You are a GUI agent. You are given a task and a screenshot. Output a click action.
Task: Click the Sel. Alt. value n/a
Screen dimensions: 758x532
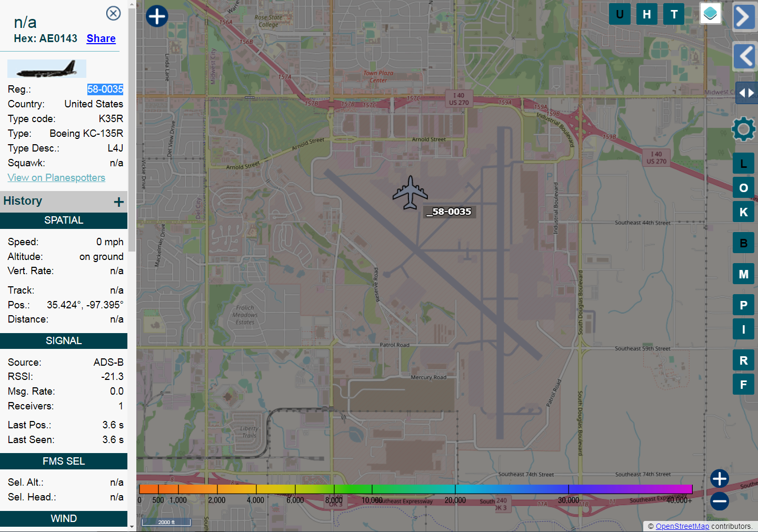pos(117,483)
